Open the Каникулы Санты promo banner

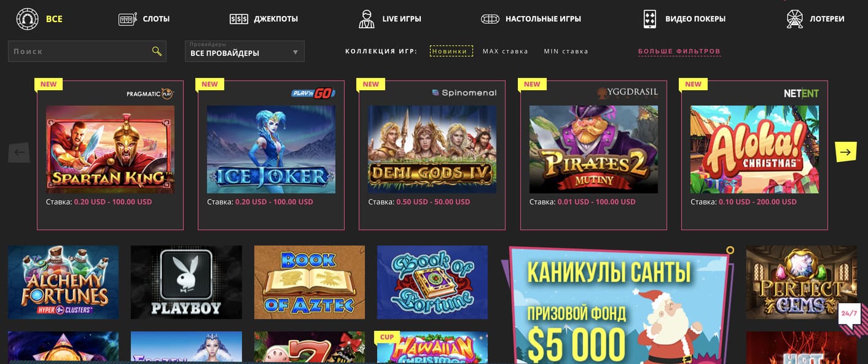[x=617, y=305]
